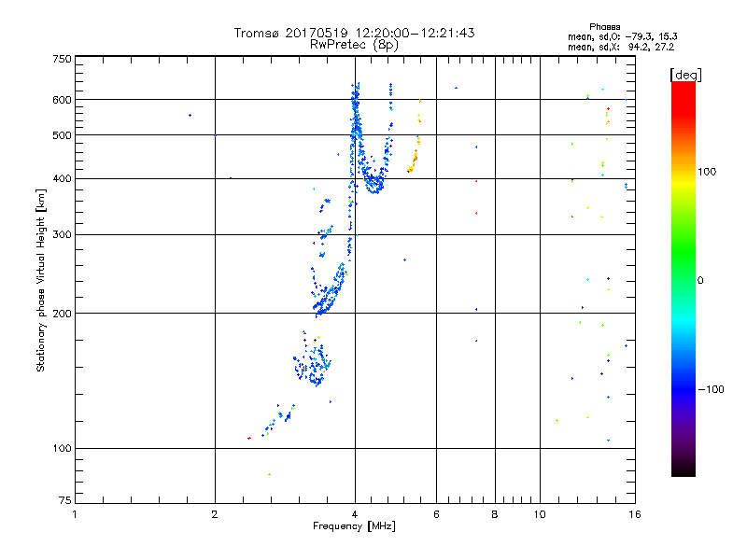Click the x-axis tick label "4"
This screenshot has width=747, height=560.
pos(355,514)
